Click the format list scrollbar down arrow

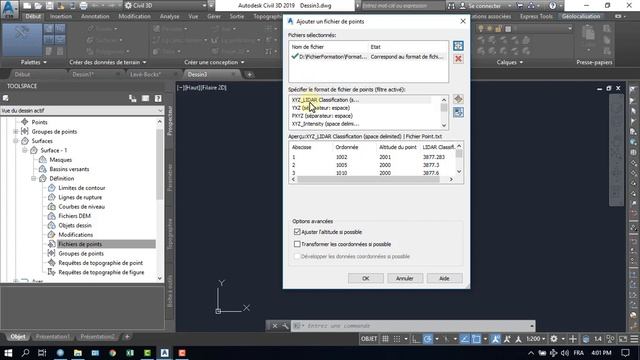[x=444, y=126]
